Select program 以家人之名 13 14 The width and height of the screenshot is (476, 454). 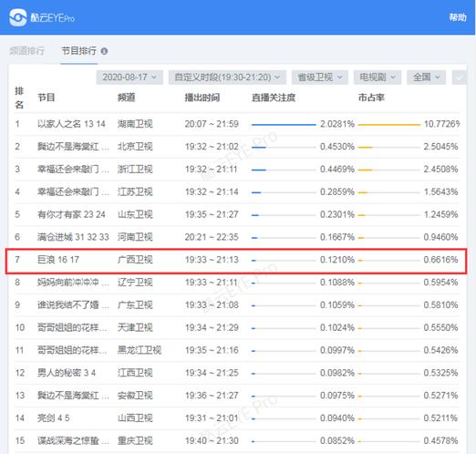point(71,124)
